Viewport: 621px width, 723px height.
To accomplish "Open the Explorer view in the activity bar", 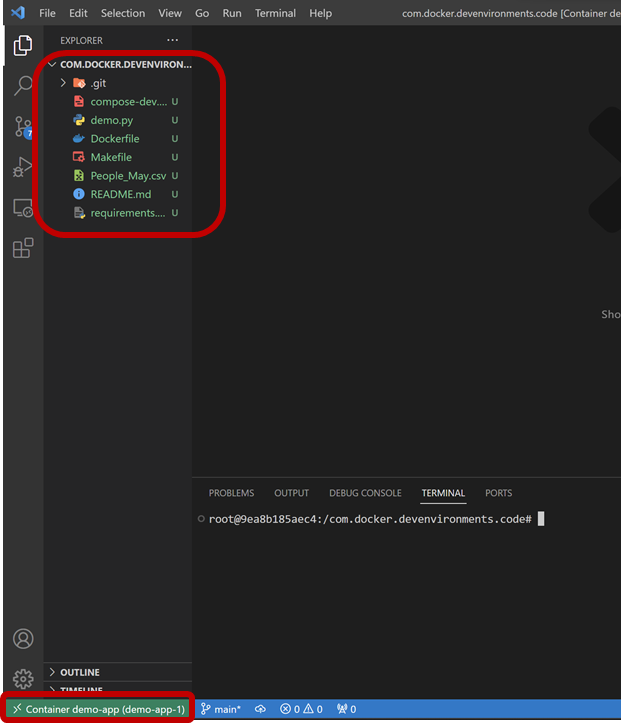I will [23, 45].
